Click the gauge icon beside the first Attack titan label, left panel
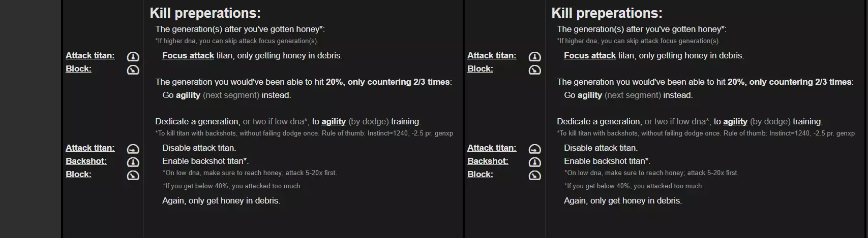This screenshot has width=868, height=238. point(133,56)
